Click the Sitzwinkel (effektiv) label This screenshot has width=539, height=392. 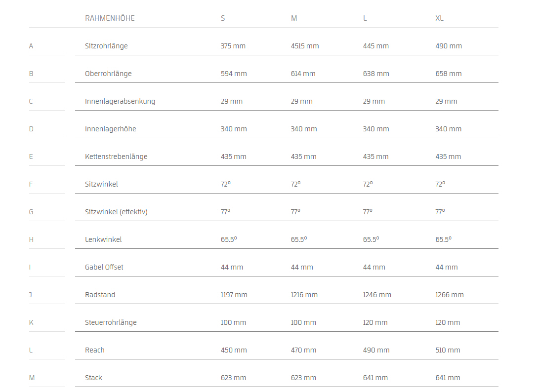pyautogui.click(x=116, y=212)
